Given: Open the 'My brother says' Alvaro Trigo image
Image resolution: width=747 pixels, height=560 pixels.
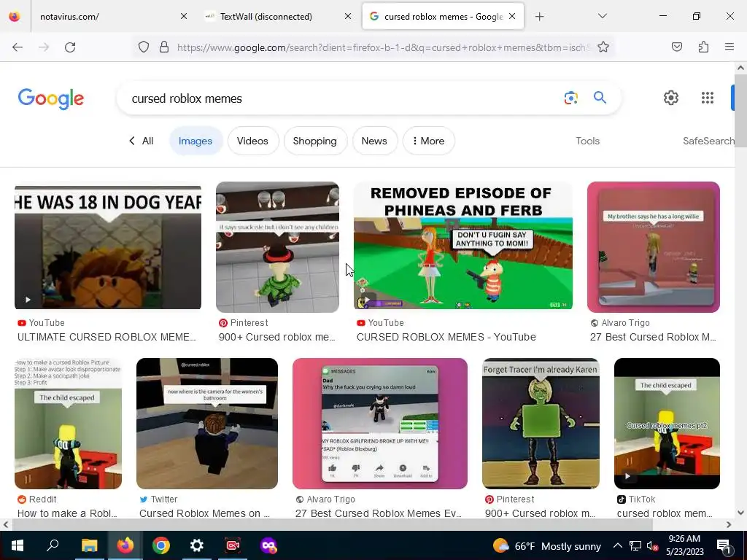Looking at the screenshot, I should [x=654, y=247].
